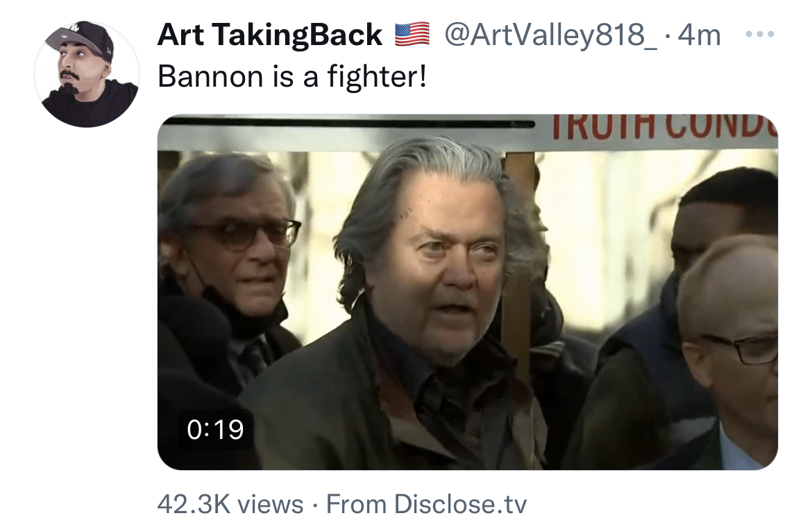Select the tweet text Bannon is a fighter!
The height and width of the screenshot is (518, 812).
(x=292, y=76)
